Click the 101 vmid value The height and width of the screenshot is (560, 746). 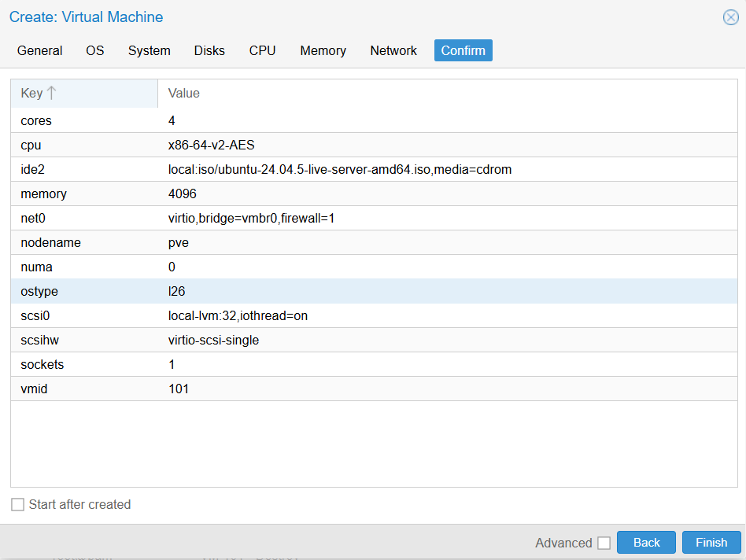[179, 389]
